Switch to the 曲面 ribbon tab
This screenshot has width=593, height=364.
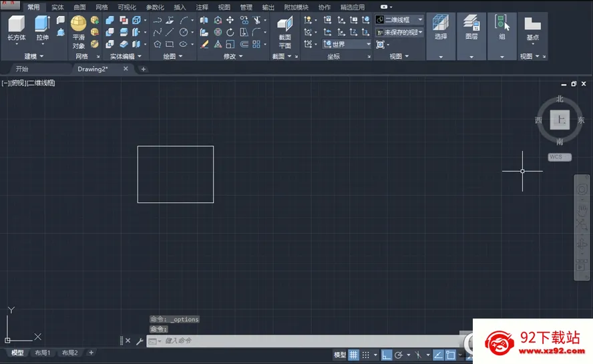click(79, 7)
